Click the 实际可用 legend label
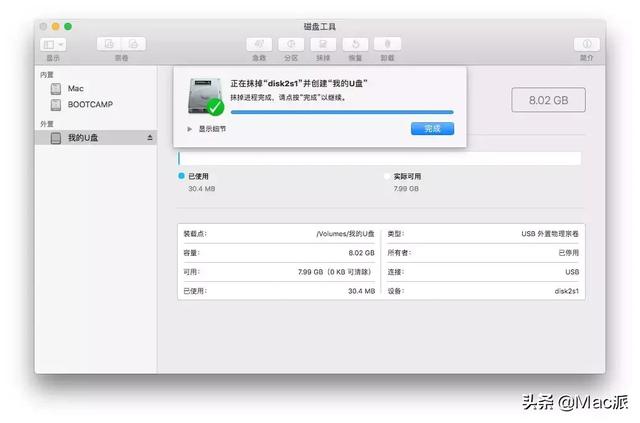 tap(407, 176)
